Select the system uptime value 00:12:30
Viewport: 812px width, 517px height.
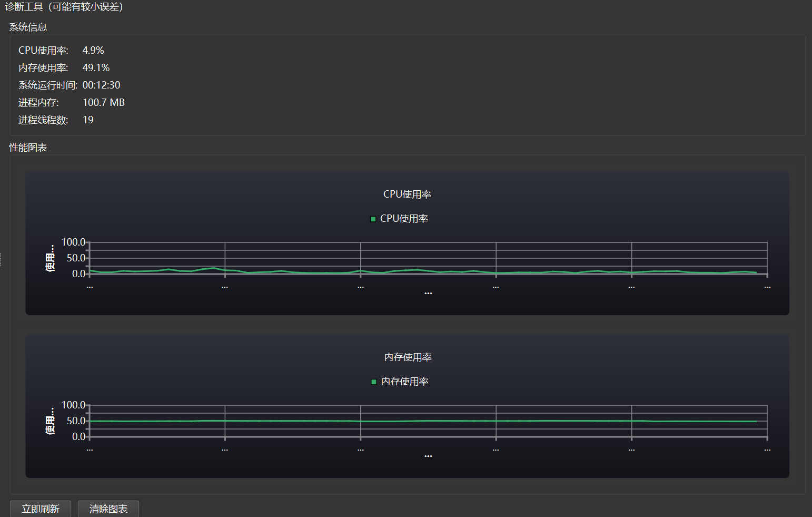pyautogui.click(x=101, y=85)
